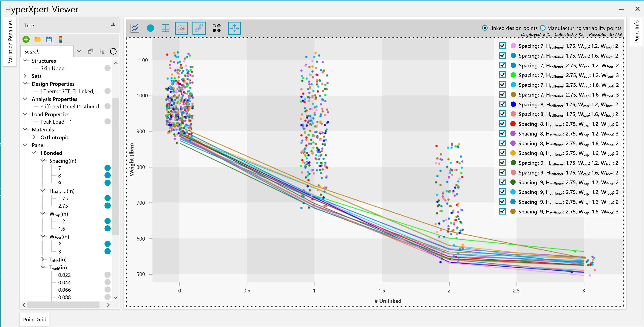Toggle the scatter points display icon
Screen dimensions: 644x327
click(x=181, y=28)
